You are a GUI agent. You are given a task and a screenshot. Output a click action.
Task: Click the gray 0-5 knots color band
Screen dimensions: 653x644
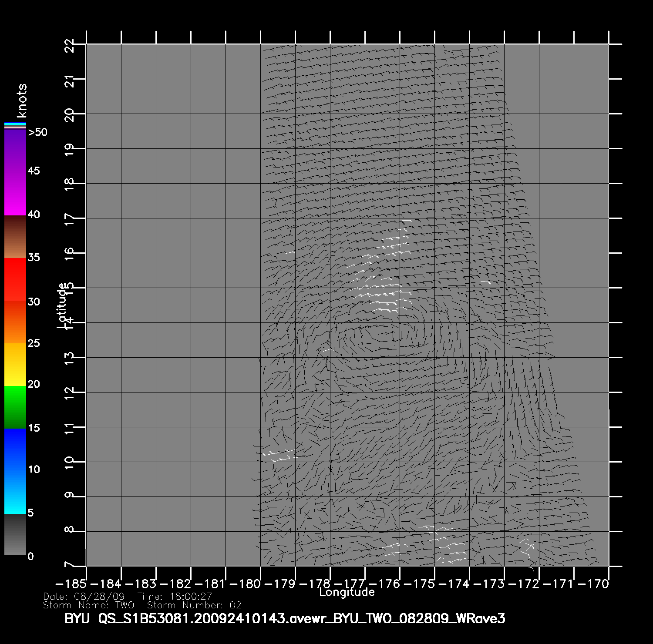(x=15, y=534)
